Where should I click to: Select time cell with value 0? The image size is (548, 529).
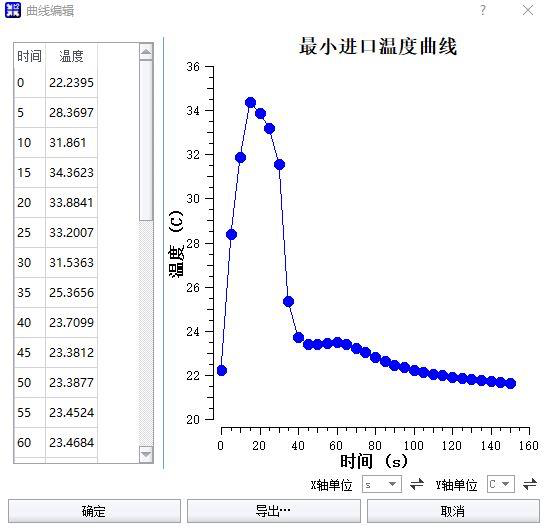point(30,83)
